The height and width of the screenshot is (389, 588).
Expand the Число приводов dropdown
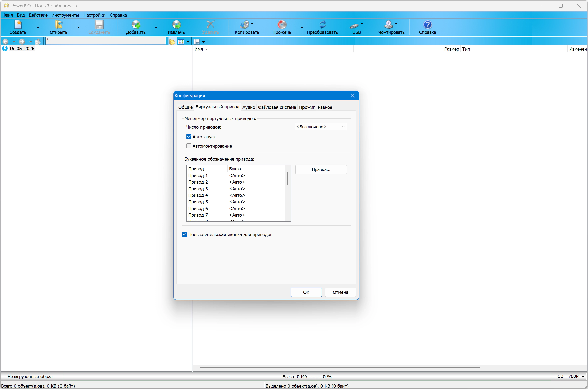click(321, 127)
